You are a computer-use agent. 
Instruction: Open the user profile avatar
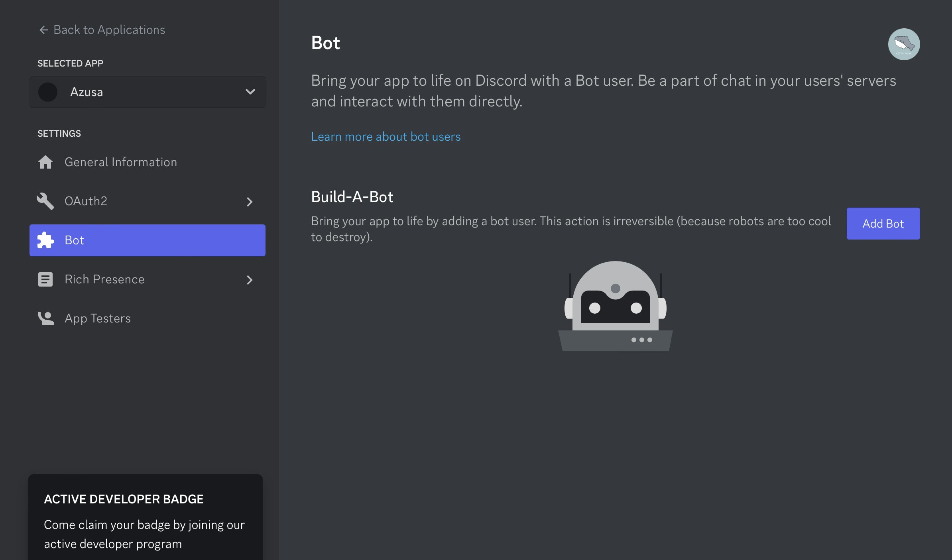[x=903, y=44]
